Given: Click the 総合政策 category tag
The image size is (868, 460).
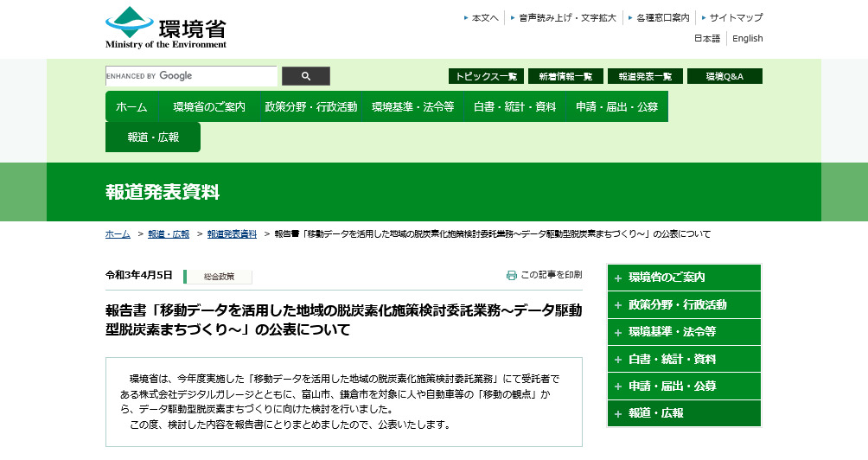Looking at the screenshot, I should (x=219, y=277).
